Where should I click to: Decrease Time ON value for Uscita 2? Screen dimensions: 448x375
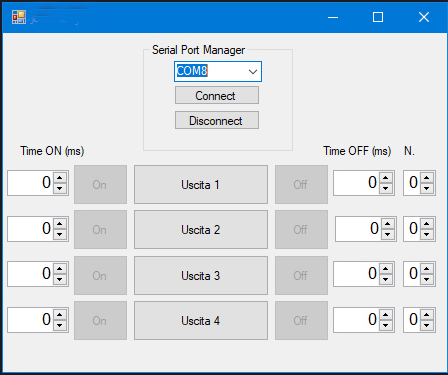[x=60, y=234]
